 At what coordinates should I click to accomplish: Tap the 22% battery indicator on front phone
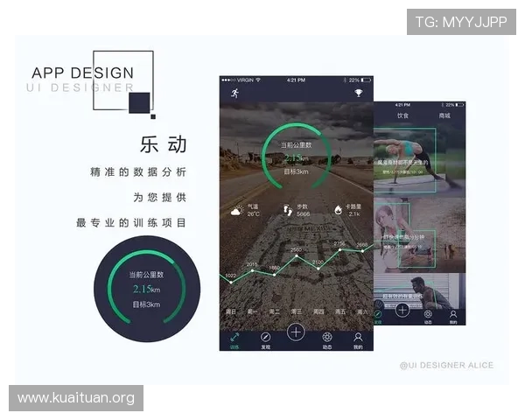(360, 80)
